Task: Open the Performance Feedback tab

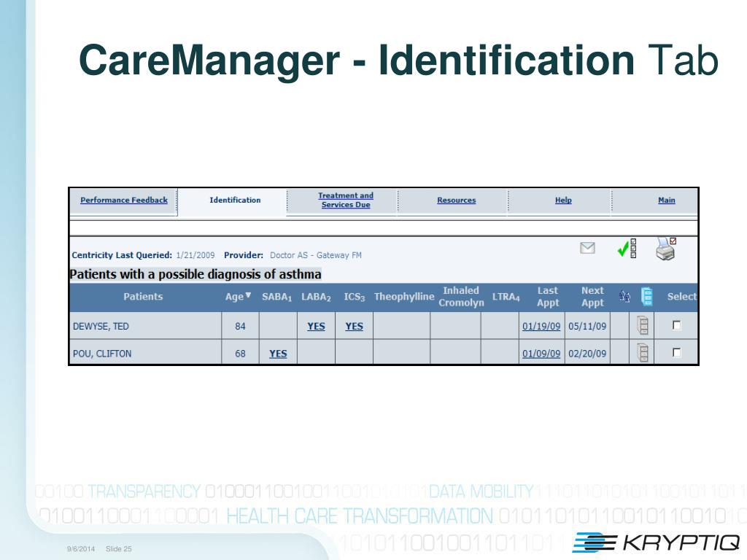Action: click(x=124, y=200)
